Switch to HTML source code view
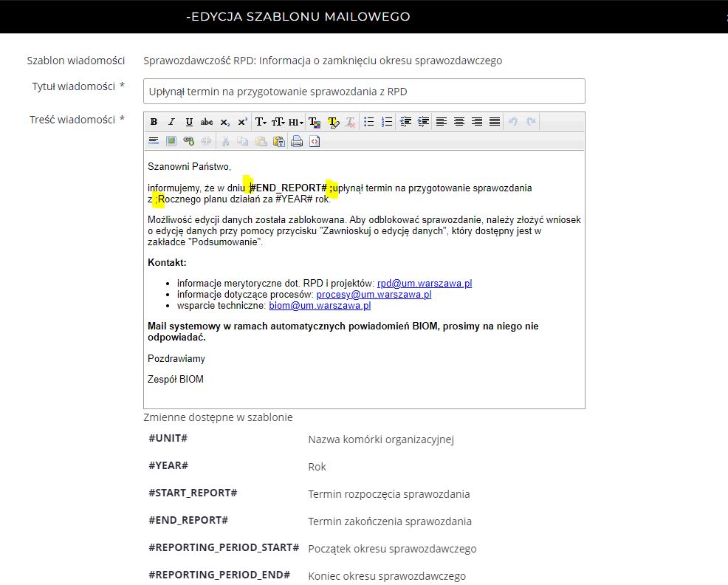The image size is (728, 585). pyautogui.click(x=315, y=141)
